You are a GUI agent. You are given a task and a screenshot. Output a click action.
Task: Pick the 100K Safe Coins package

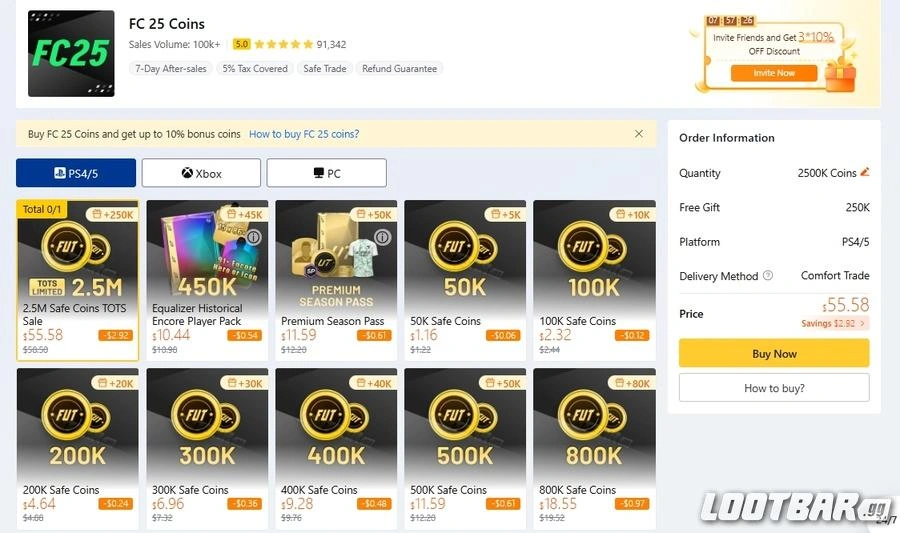click(594, 280)
